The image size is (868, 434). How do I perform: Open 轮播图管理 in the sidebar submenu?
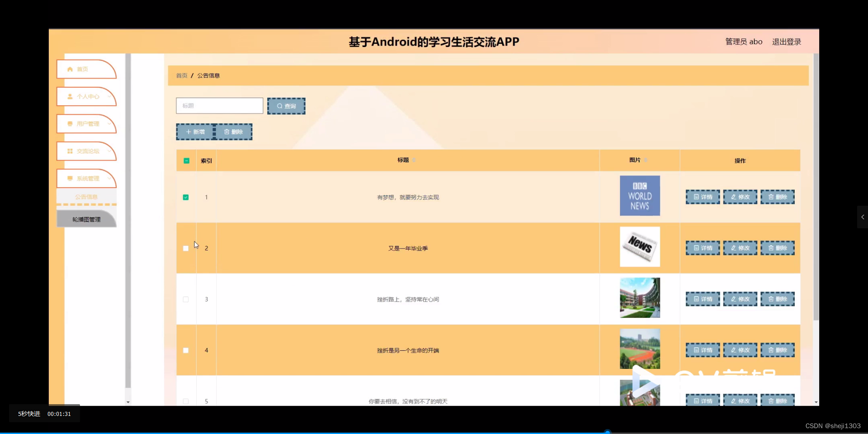[86, 219]
